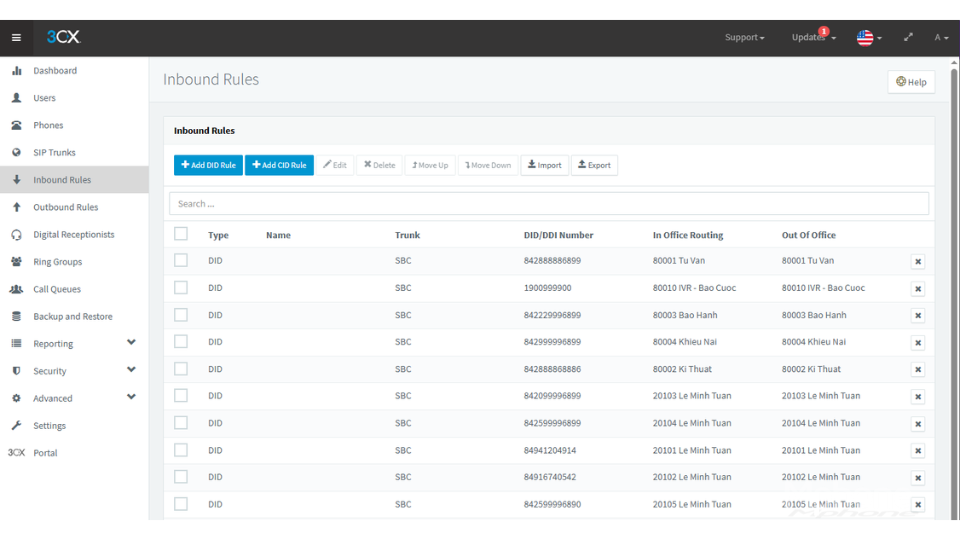Screen dimensions: 960x540
Task: Open the account A dropdown
Action: [x=941, y=37]
